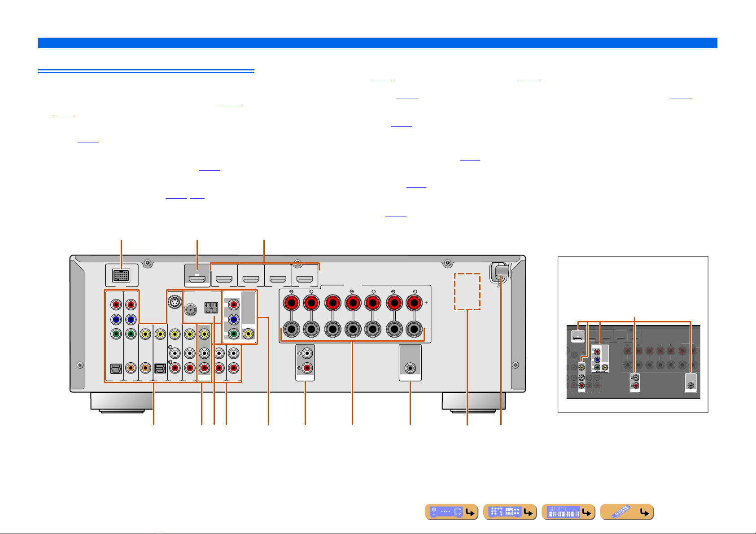Open the front panel navigation icon
Image resolution: width=756 pixels, height=534 pixels.
(x=451, y=512)
